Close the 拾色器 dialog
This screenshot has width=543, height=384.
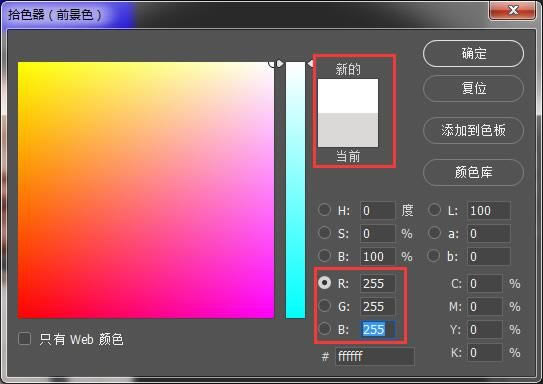point(513,10)
